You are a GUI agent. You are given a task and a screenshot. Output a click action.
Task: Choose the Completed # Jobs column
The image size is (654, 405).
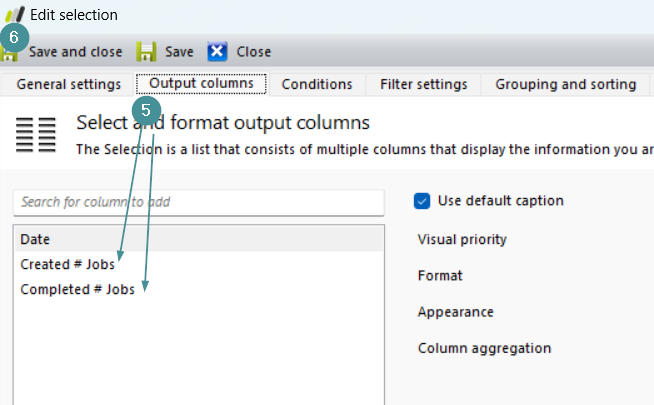(77, 289)
